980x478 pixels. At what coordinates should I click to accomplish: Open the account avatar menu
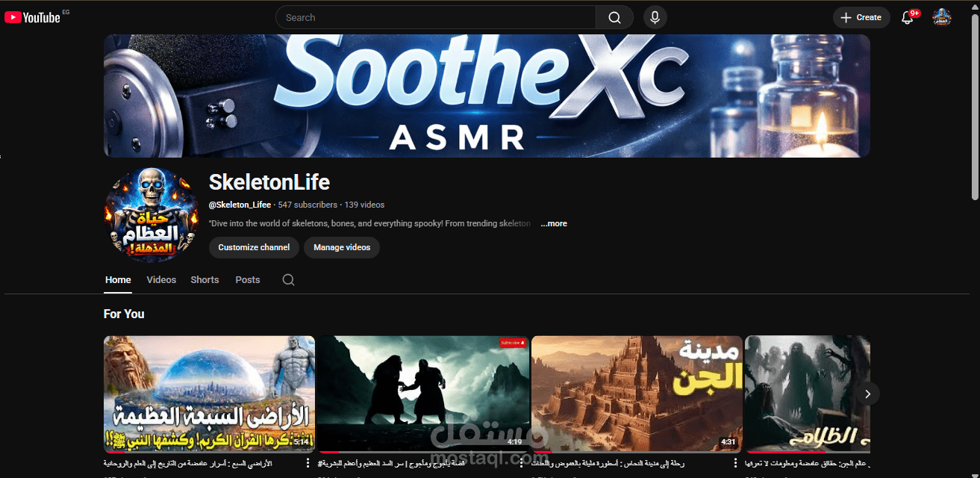(x=942, y=17)
